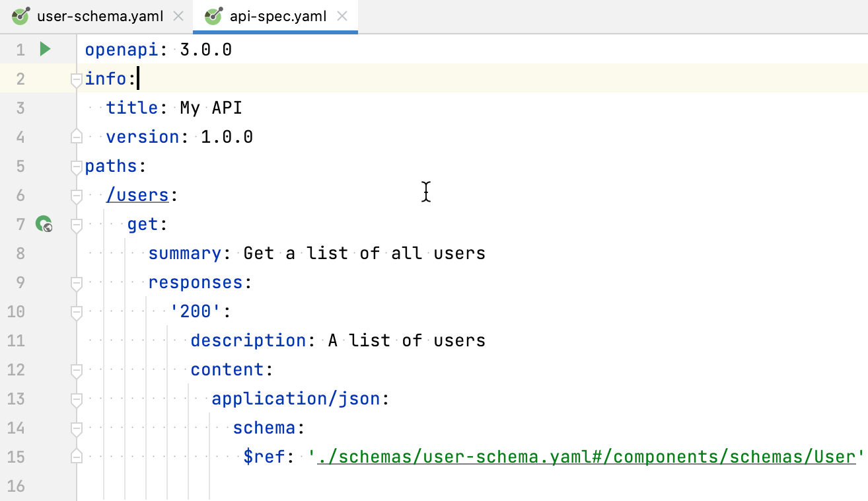Click line number 10 in the gutter
Image resolution: width=868 pixels, height=501 pixels.
[17, 311]
